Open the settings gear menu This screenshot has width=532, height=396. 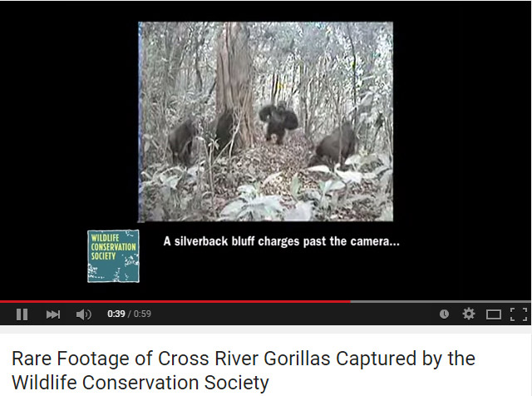[x=469, y=314]
